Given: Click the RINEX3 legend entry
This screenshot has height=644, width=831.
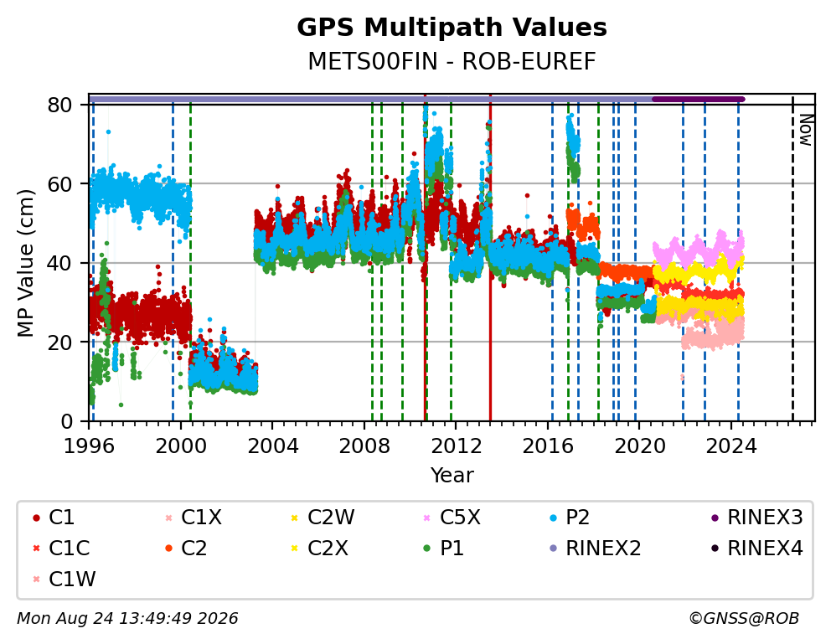Looking at the screenshot, I should [756, 518].
